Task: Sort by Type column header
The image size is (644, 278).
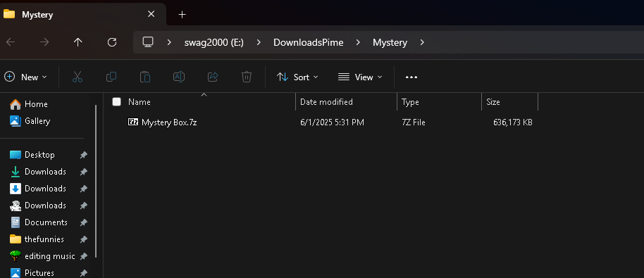Action: tap(410, 102)
